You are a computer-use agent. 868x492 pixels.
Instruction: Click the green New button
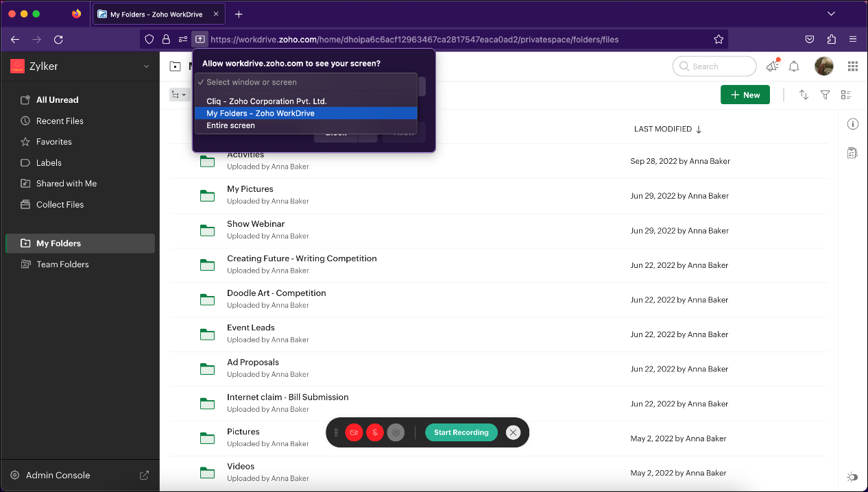point(745,95)
